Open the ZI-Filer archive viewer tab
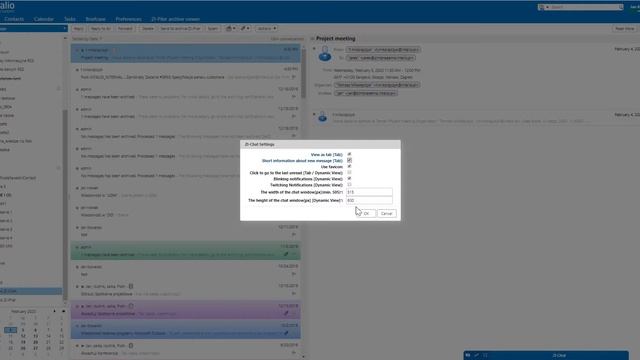The image size is (640, 360). coord(176,19)
